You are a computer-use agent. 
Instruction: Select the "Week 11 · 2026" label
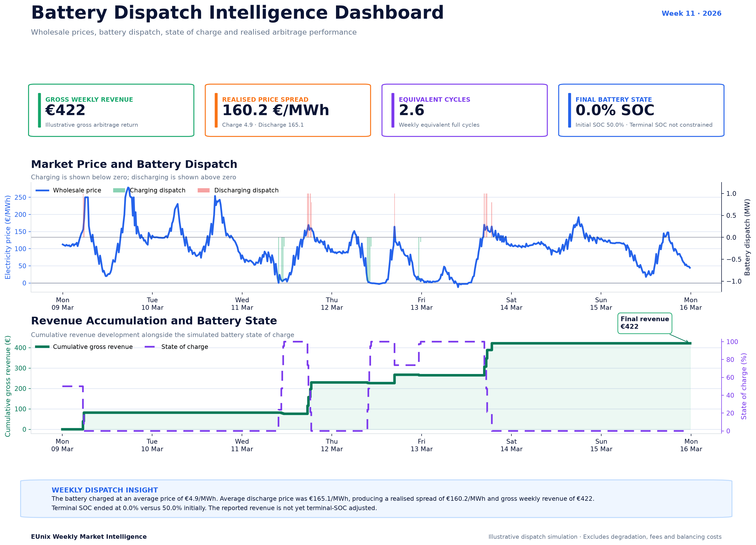click(691, 13)
